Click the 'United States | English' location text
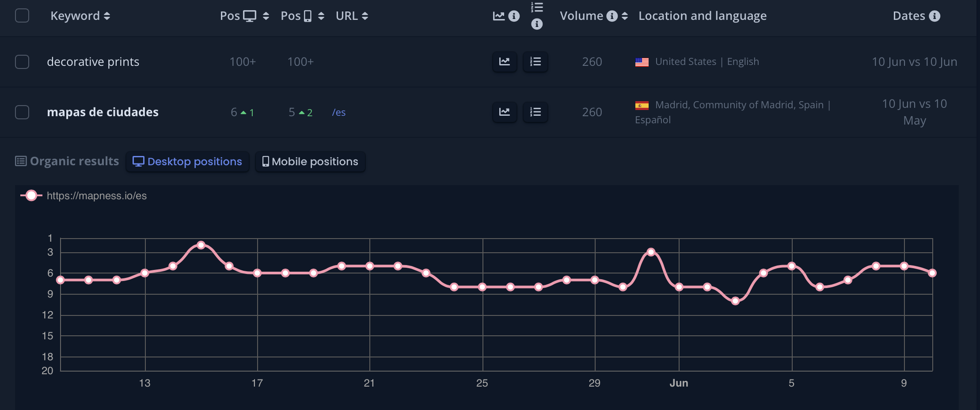Image resolution: width=980 pixels, height=410 pixels. click(707, 62)
